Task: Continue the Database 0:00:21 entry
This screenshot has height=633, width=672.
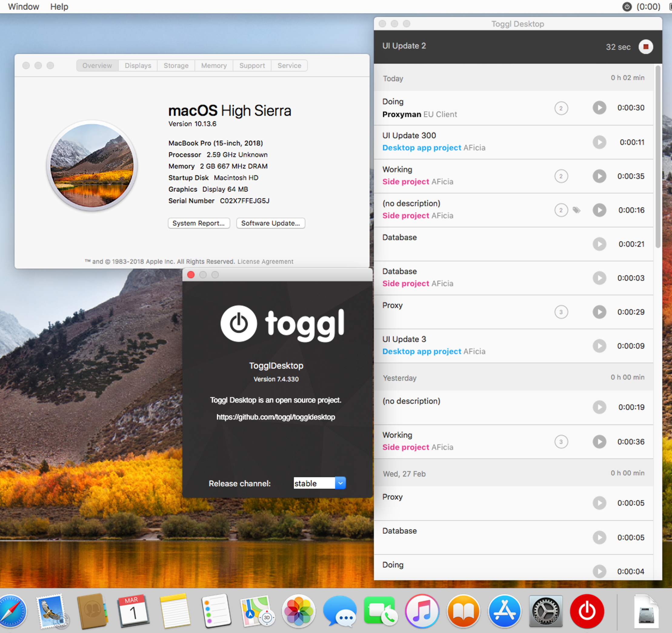Action: pyautogui.click(x=599, y=244)
